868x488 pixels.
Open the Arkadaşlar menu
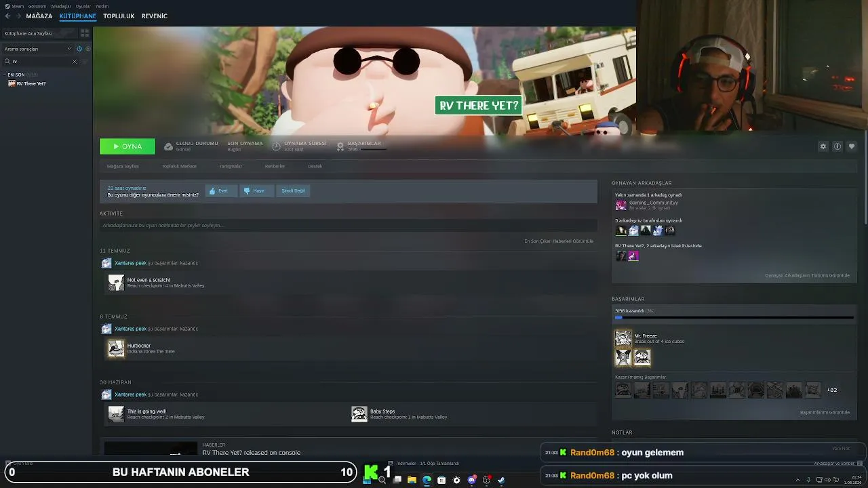click(61, 6)
